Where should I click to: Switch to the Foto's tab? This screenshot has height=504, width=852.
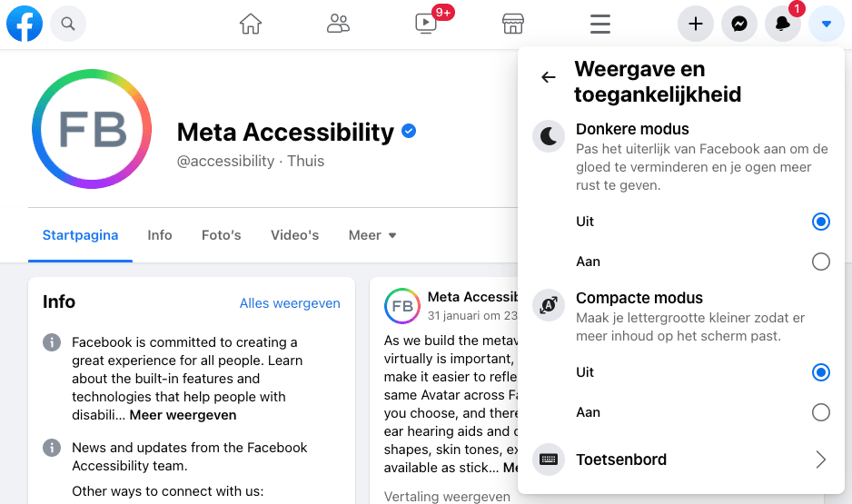tap(221, 235)
